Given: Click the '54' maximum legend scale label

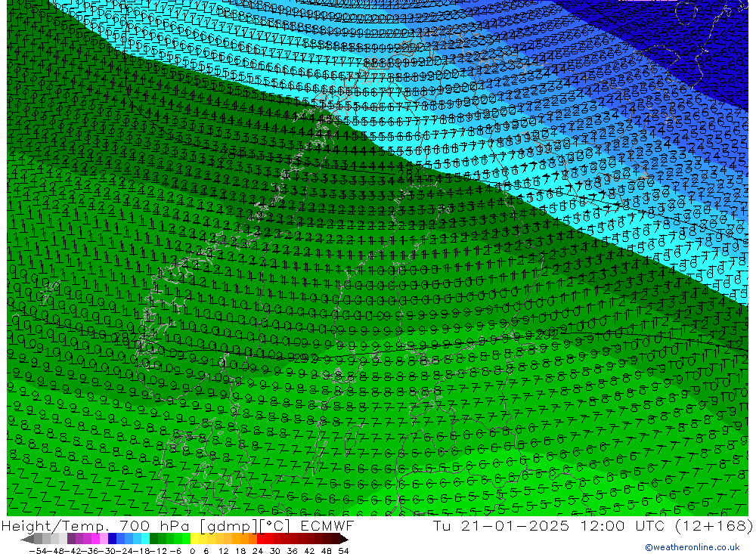Looking at the screenshot, I should click(343, 551).
